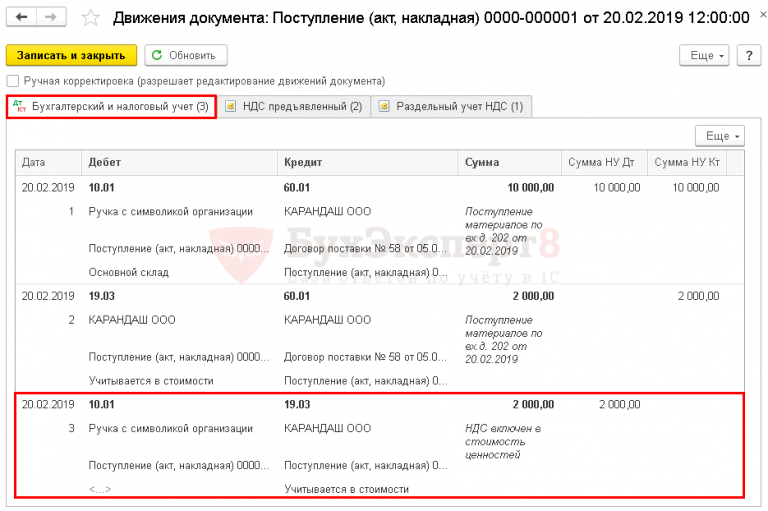Open the Еще dropdown above the table
This screenshot has width=768, height=511.
point(720,136)
